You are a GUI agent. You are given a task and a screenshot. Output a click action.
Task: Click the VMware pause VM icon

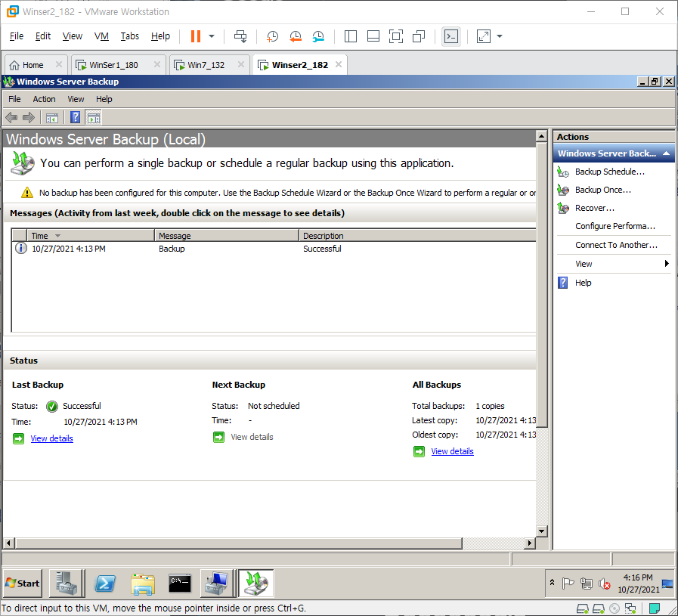(x=196, y=36)
